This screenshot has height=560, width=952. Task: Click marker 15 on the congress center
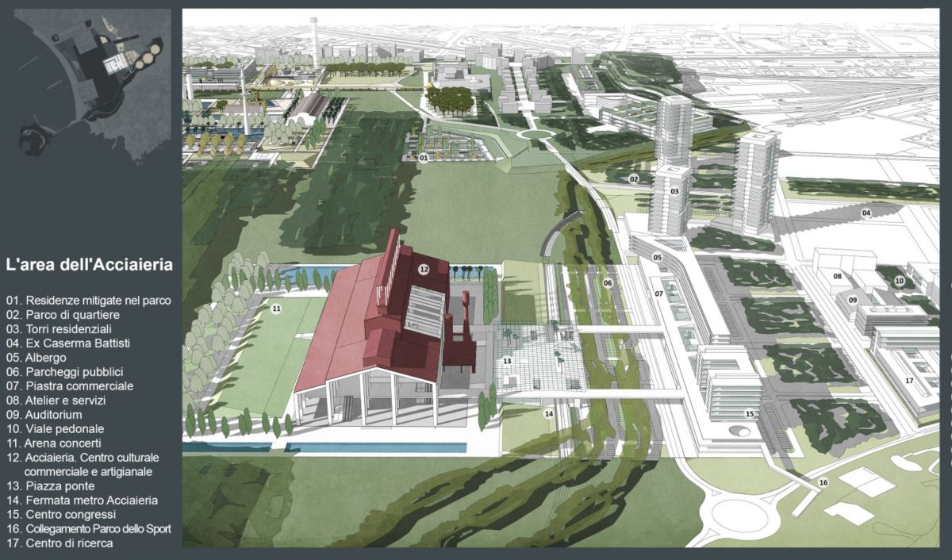pos(749,414)
